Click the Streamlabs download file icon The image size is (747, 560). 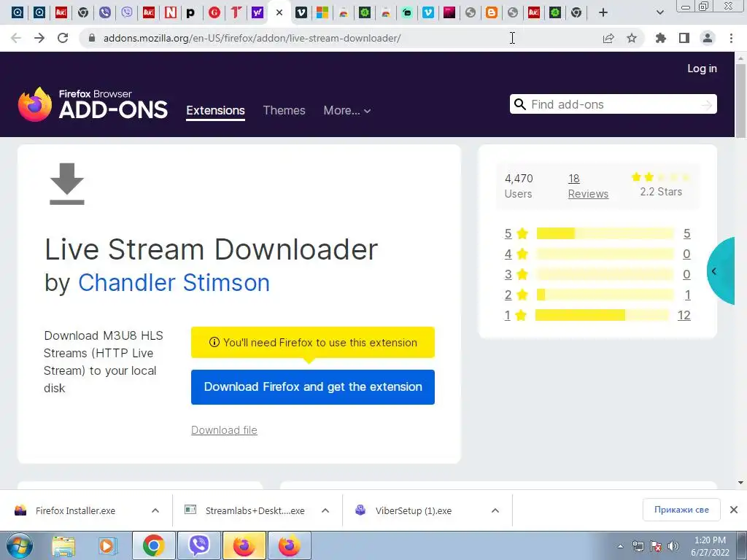tap(190, 510)
